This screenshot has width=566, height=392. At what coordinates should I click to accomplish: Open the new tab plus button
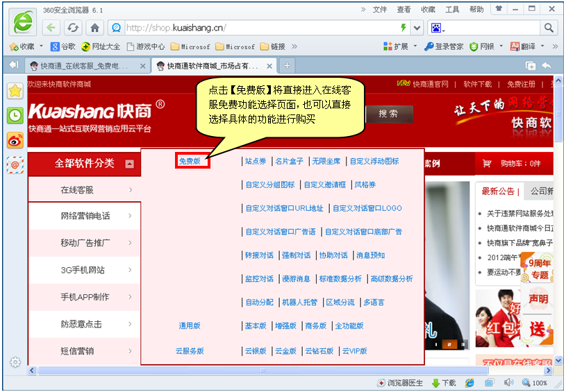[286, 65]
